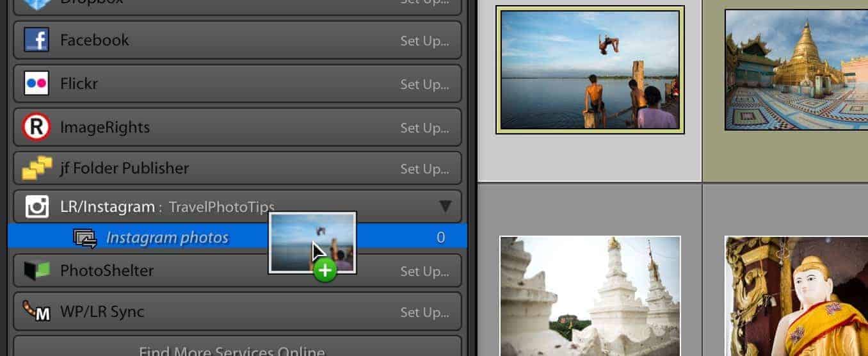The image size is (868, 356).
Task: Click the ImageRights R logo icon
Action: pos(36,127)
